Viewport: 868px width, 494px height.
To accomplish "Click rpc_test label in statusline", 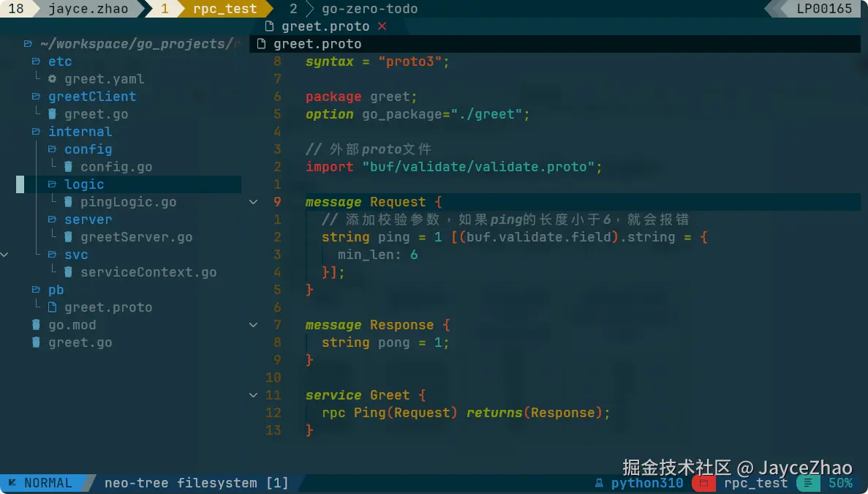I will point(755,483).
